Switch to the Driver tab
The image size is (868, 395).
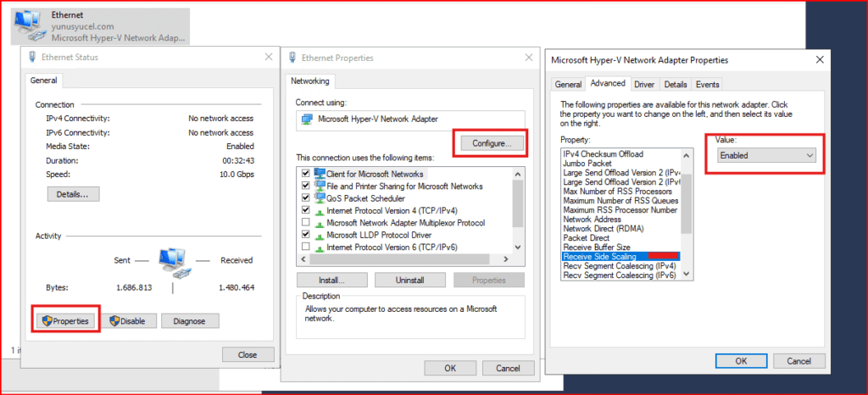pyautogui.click(x=644, y=85)
